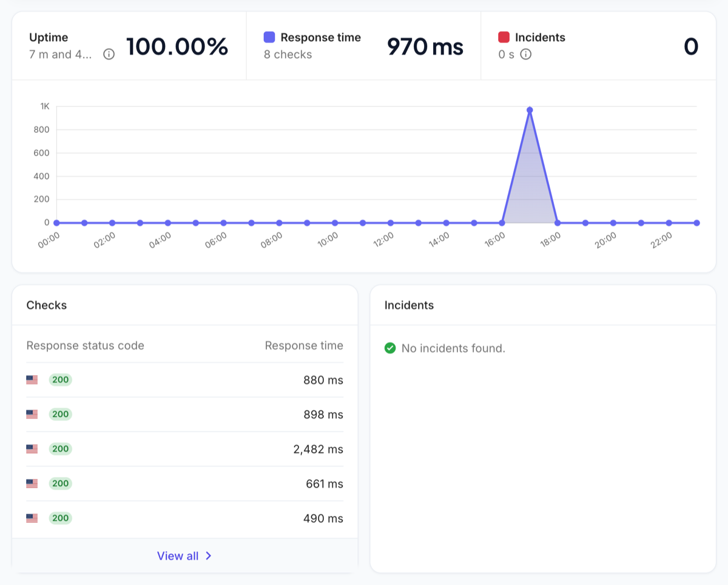Click the Response status code column header

pos(86,346)
